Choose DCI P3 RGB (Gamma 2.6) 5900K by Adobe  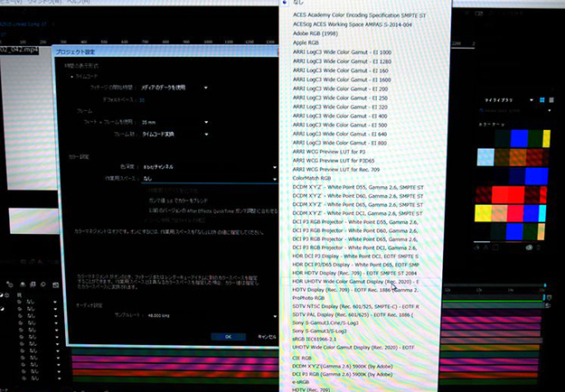[343, 375]
